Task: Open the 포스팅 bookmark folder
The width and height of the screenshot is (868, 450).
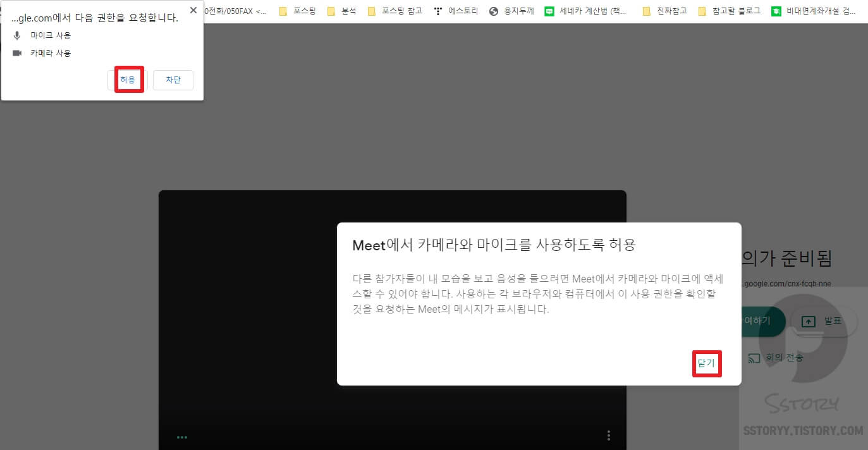Action: [297, 11]
